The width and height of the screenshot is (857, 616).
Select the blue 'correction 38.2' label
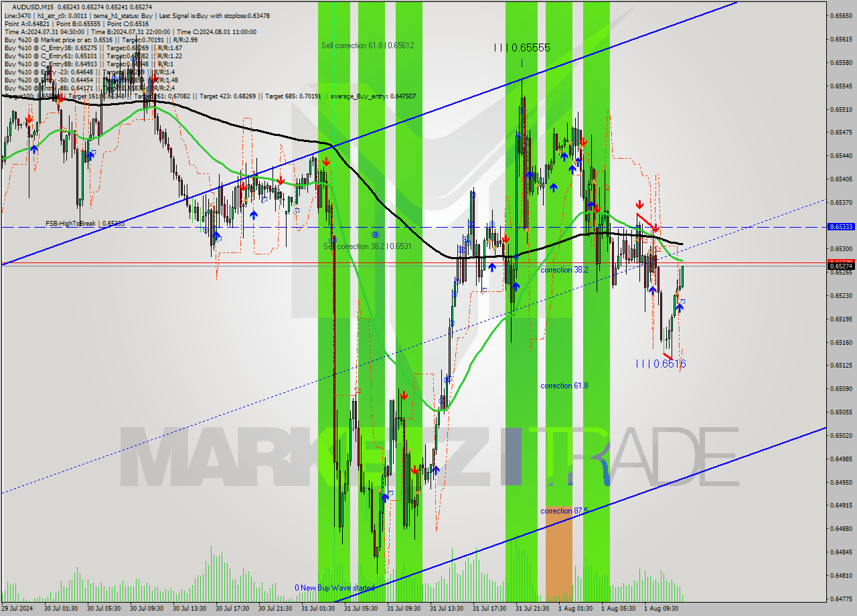pyautogui.click(x=564, y=270)
